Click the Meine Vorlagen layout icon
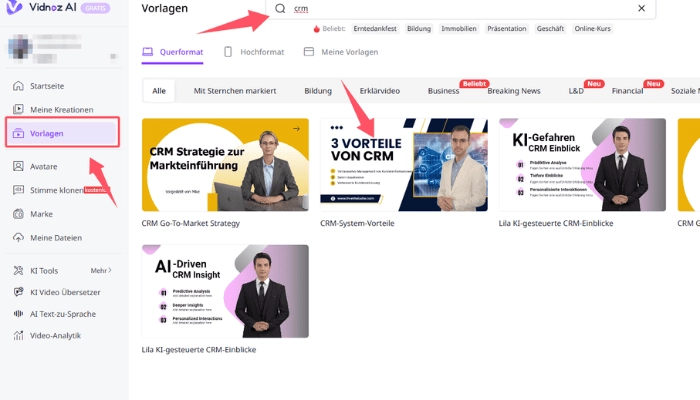 click(308, 52)
